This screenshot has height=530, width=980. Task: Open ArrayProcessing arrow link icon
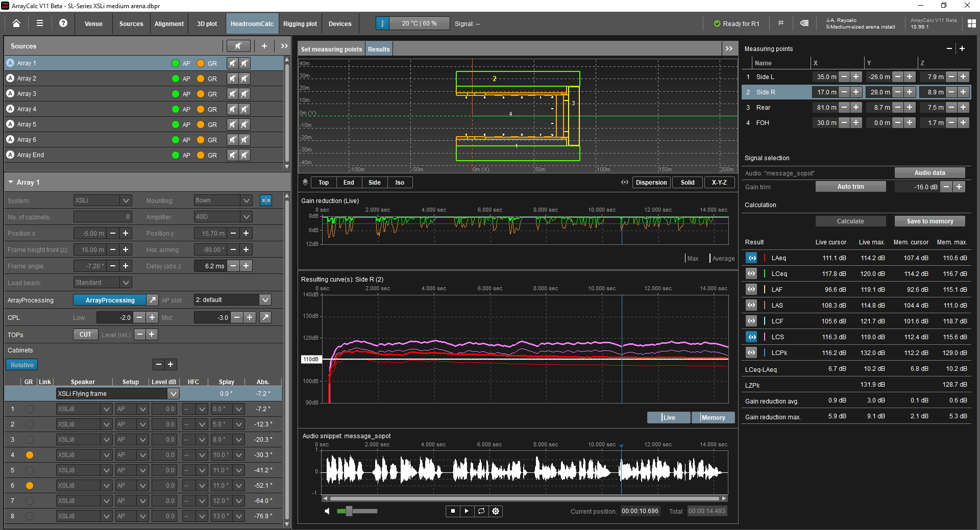(x=153, y=300)
